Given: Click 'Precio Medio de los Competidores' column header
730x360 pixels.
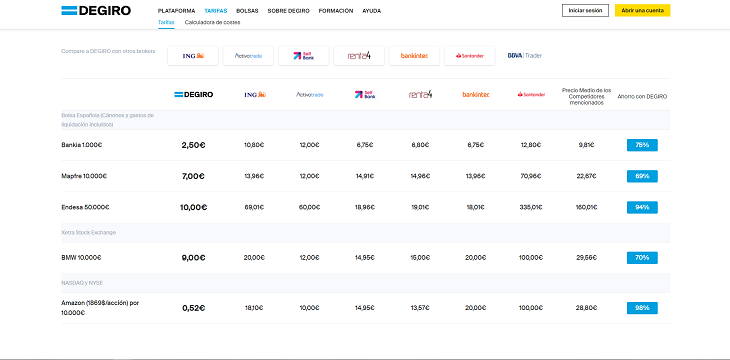Looking at the screenshot, I should point(587,96).
